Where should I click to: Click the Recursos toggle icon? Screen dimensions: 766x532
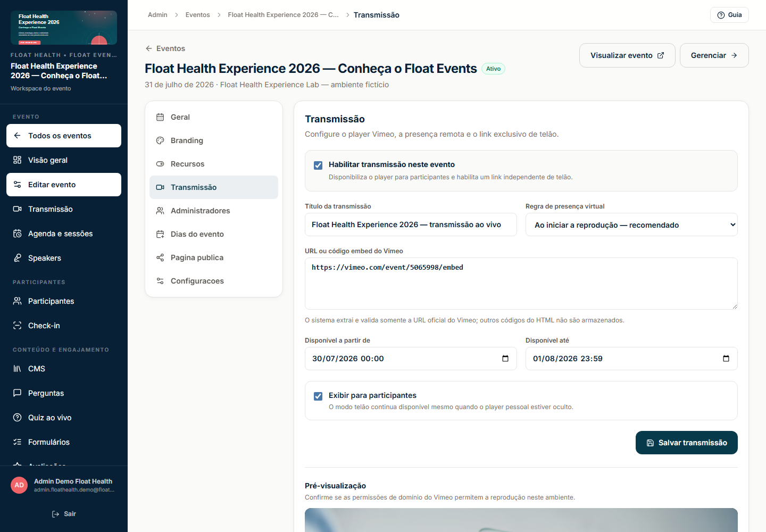pyautogui.click(x=160, y=164)
